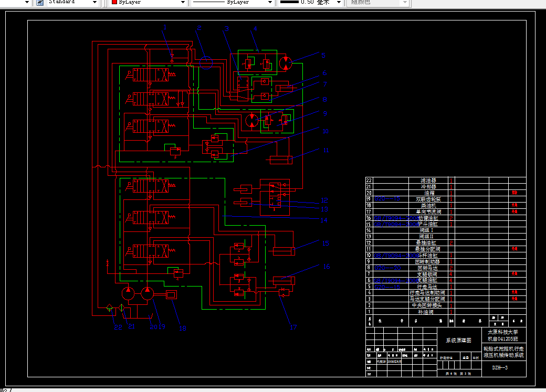Click callout number 1 in the drawing

coord(165,27)
